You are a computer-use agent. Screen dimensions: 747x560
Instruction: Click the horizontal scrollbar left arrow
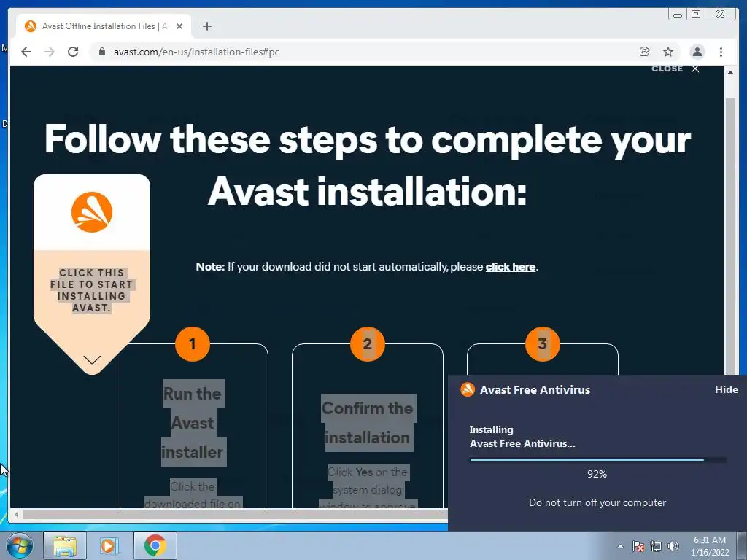[x=16, y=514]
